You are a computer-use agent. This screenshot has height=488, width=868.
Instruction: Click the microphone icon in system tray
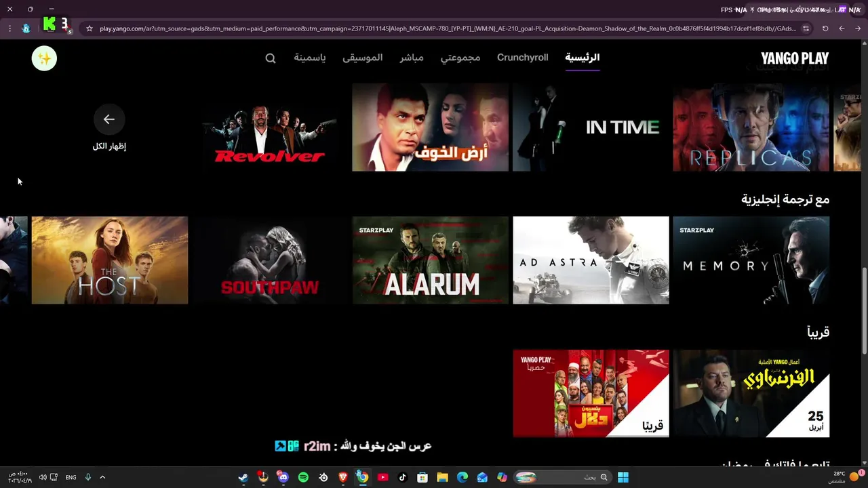tap(88, 477)
